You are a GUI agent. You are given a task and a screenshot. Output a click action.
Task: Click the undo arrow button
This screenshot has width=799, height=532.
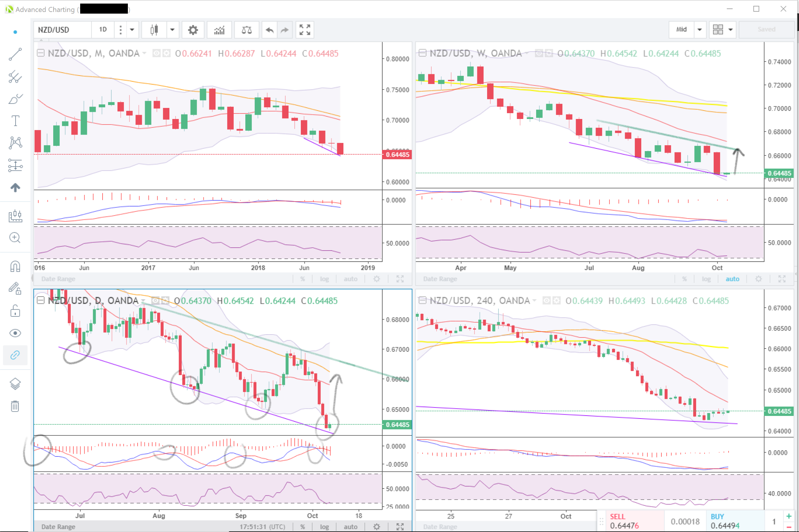coord(269,30)
